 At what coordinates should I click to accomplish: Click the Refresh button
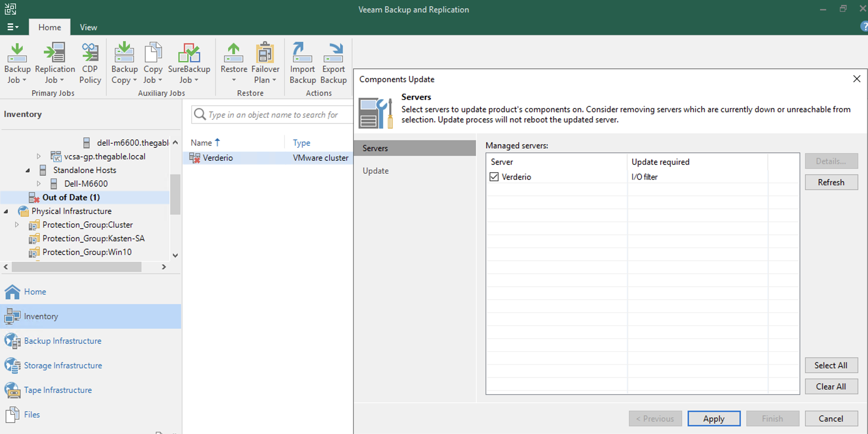(831, 182)
